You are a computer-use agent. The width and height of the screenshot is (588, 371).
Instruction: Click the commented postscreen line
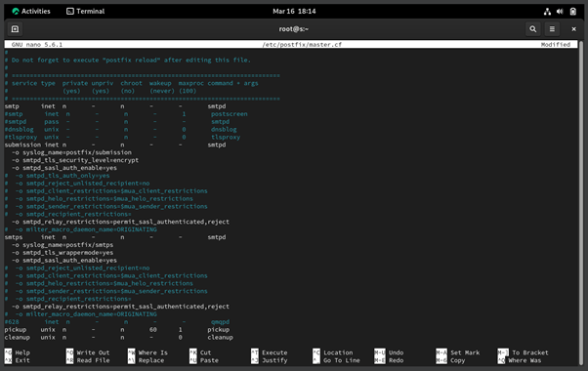click(x=126, y=114)
